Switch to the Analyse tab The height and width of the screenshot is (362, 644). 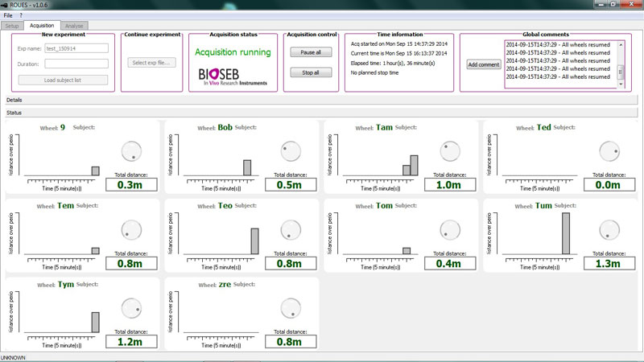click(74, 26)
